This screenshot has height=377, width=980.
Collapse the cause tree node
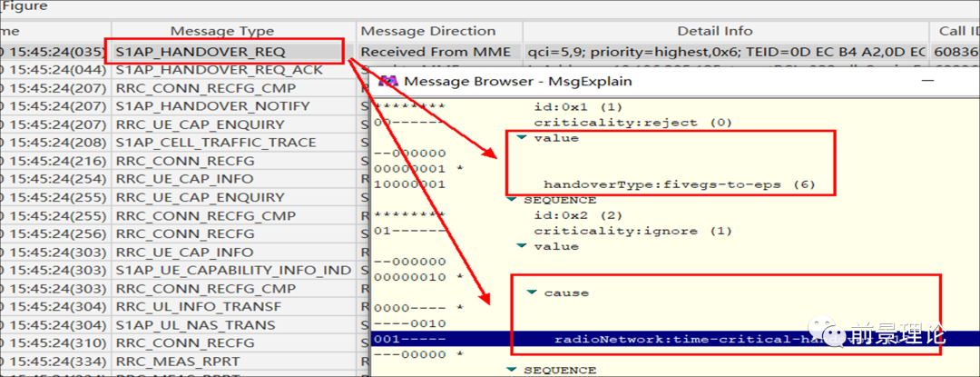point(532,293)
